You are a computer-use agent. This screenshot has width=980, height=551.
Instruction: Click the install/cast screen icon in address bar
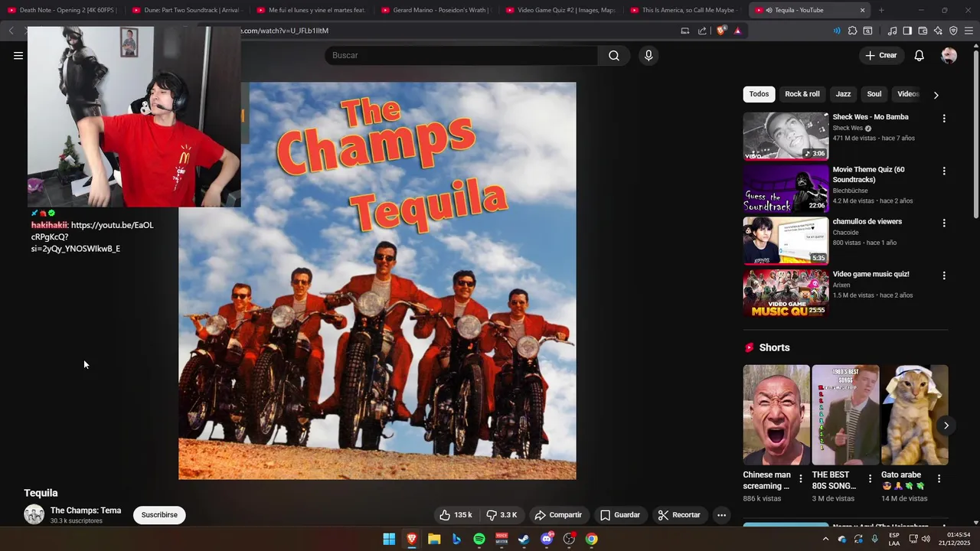pyautogui.click(x=684, y=31)
